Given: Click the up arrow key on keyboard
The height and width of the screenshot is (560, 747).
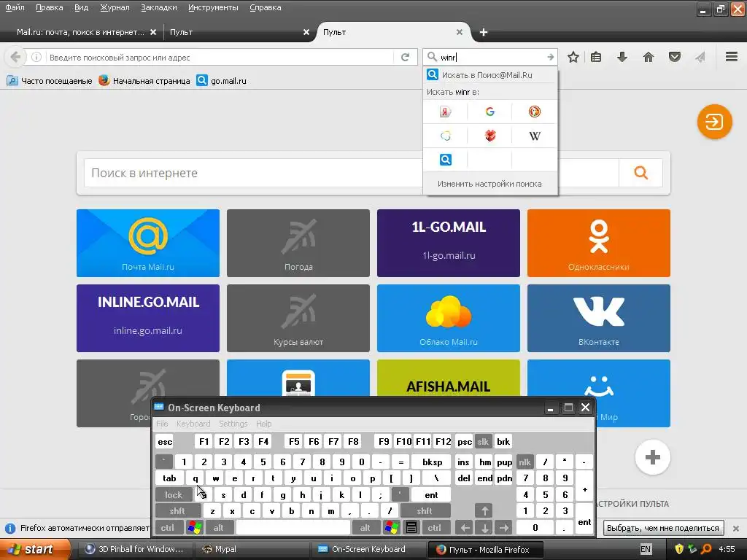Looking at the screenshot, I should 484,511.
